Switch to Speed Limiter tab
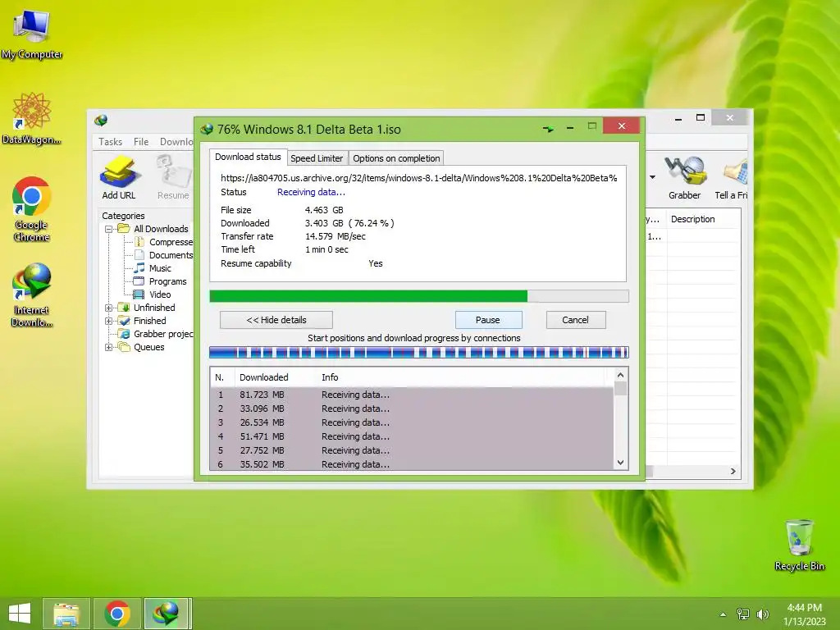 click(x=317, y=158)
